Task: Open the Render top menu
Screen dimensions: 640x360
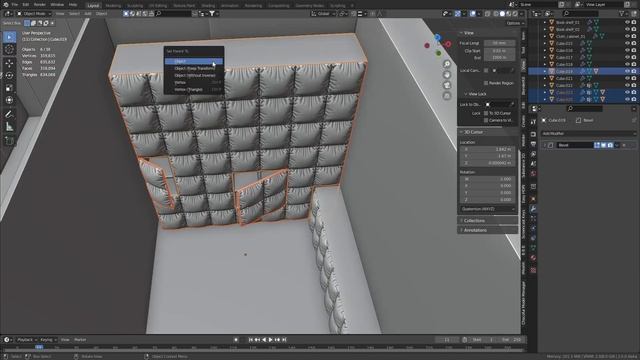Action: click(x=40, y=4)
